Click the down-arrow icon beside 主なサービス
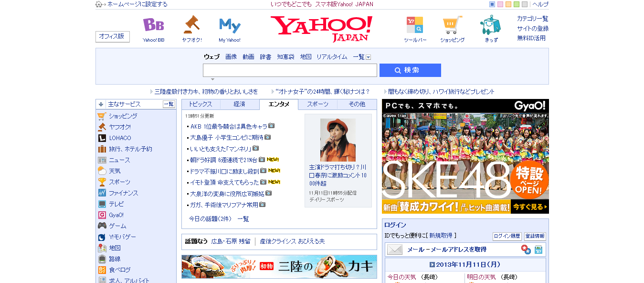Viewport: 644px width, 283px height. point(101,104)
